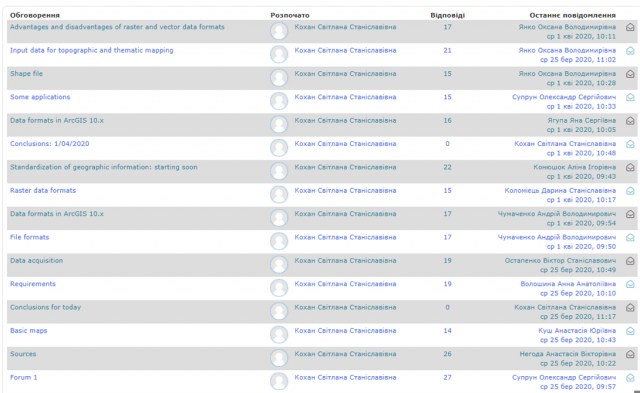Click Кохан Світлана author name in File formats row

[345, 237]
